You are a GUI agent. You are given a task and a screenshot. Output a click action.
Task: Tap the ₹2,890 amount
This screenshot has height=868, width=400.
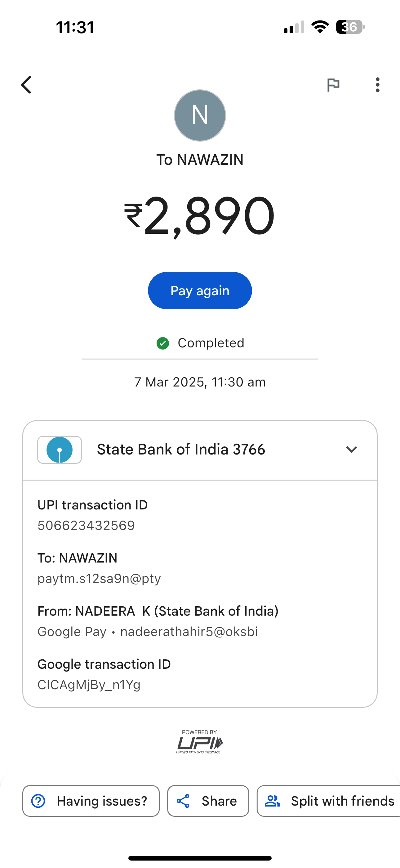pyautogui.click(x=200, y=216)
